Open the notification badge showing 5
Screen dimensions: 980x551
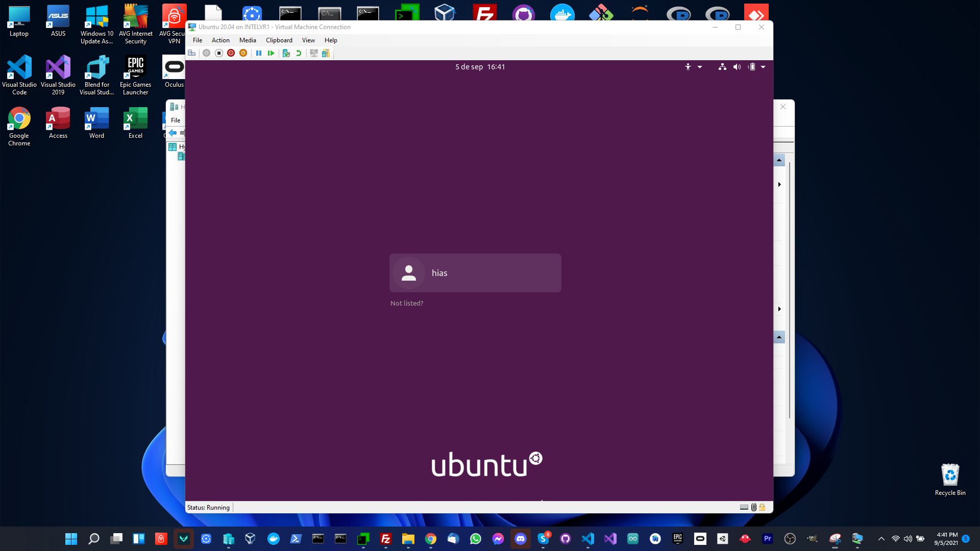point(966,539)
